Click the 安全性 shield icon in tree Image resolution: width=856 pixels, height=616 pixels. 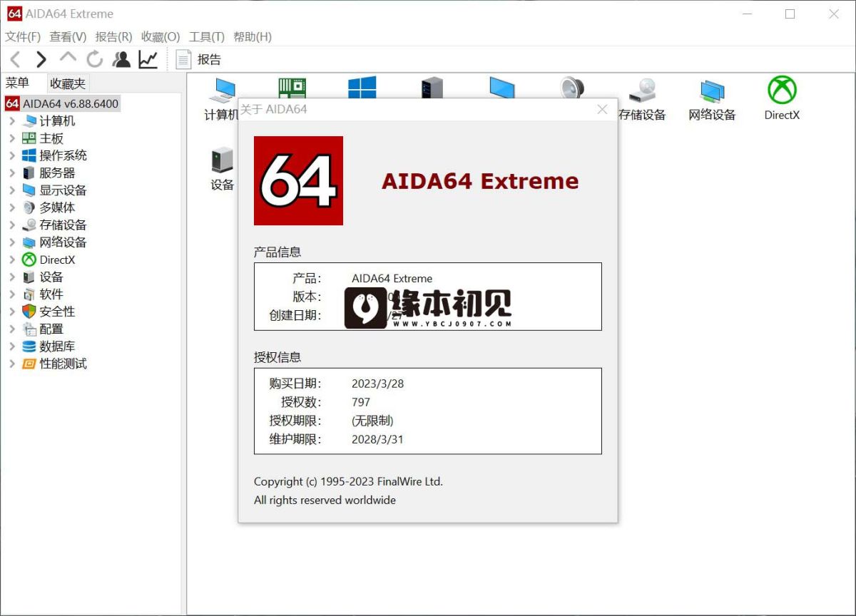29,312
